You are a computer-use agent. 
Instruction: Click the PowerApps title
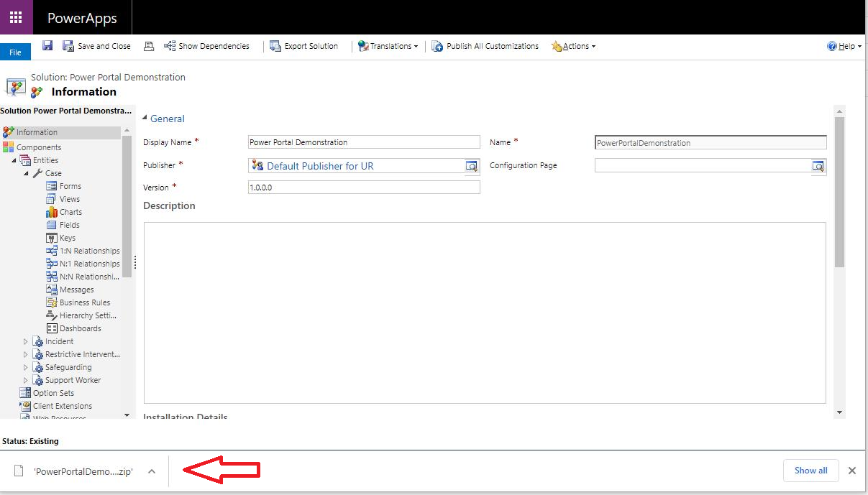point(82,19)
